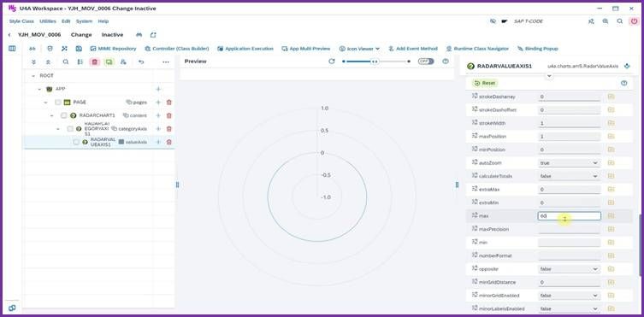
Task: Toggle the OFF switch in Preview header
Action: tap(426, 62)
